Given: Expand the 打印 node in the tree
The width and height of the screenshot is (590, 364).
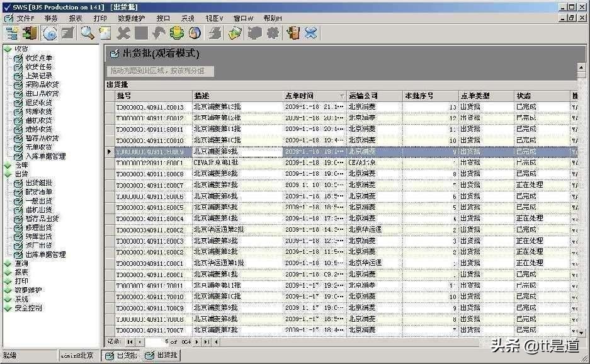Looking at the screenshot, I should (x=8, y=282).
